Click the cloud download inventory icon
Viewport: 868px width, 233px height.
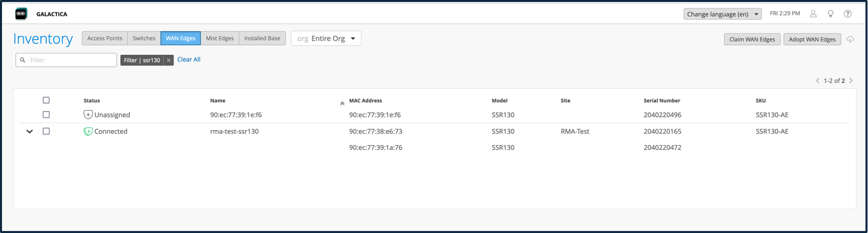850,39
